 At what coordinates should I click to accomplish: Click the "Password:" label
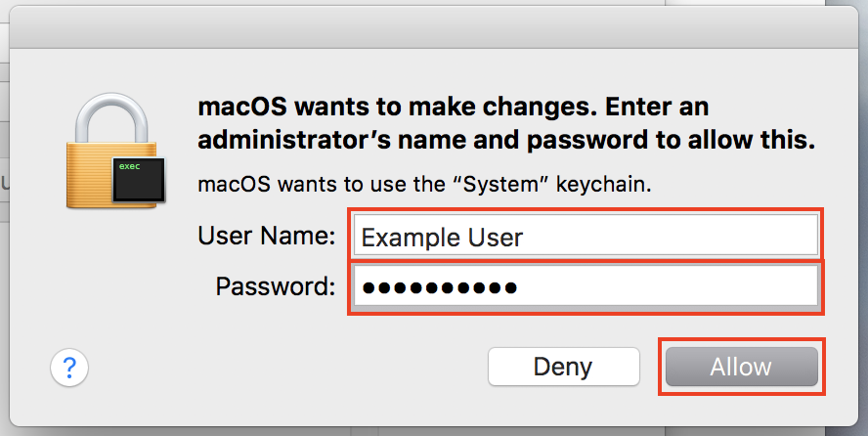(276, 286)
